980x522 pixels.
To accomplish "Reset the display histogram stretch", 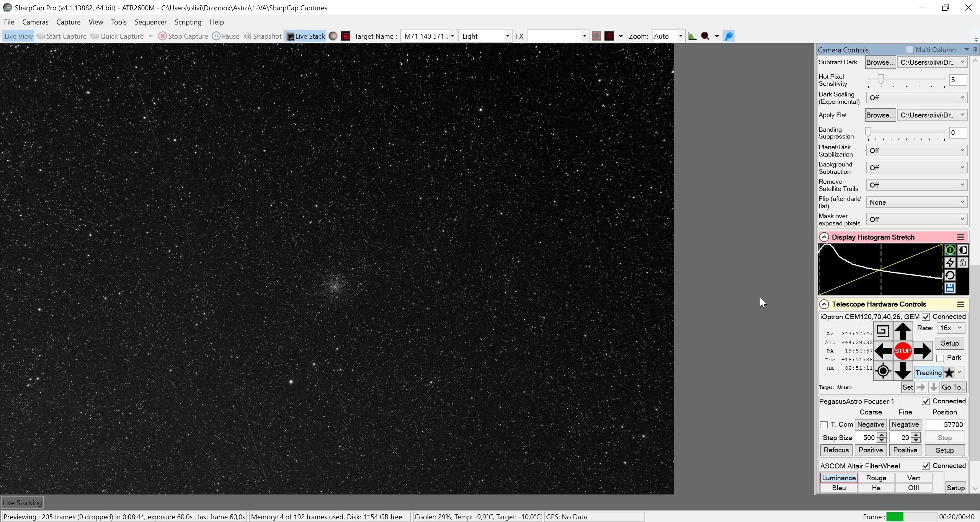I will (x=950, y=275).
